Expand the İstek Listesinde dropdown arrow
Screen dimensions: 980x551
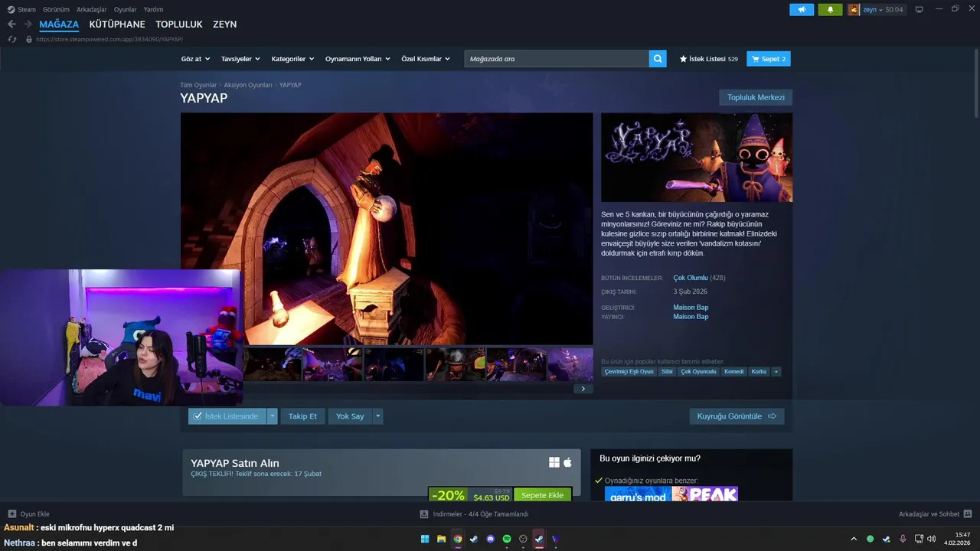pyautogui.click(x=272, y=416)
